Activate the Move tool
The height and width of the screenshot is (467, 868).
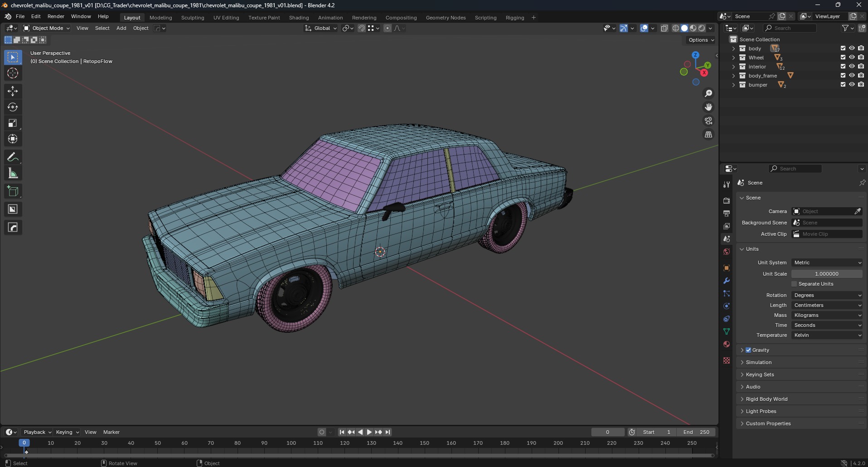(x=13, y=91)
